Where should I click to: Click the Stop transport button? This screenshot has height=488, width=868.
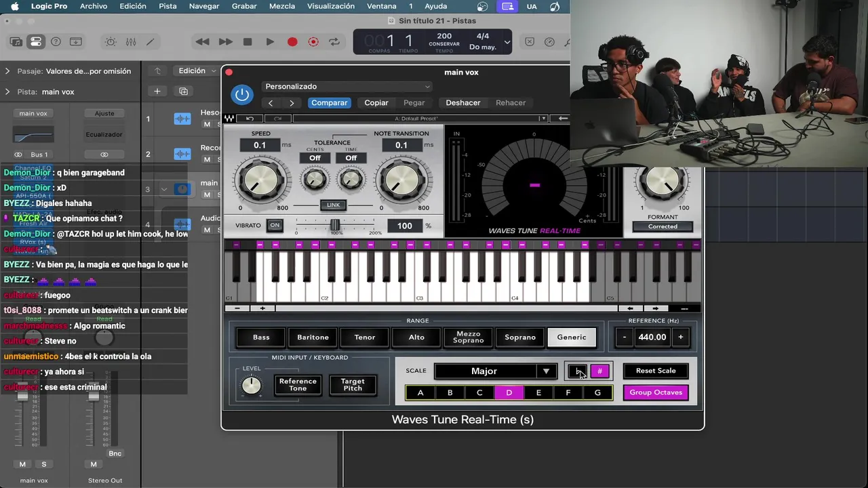pyautogui.click(x=248, y=41)
